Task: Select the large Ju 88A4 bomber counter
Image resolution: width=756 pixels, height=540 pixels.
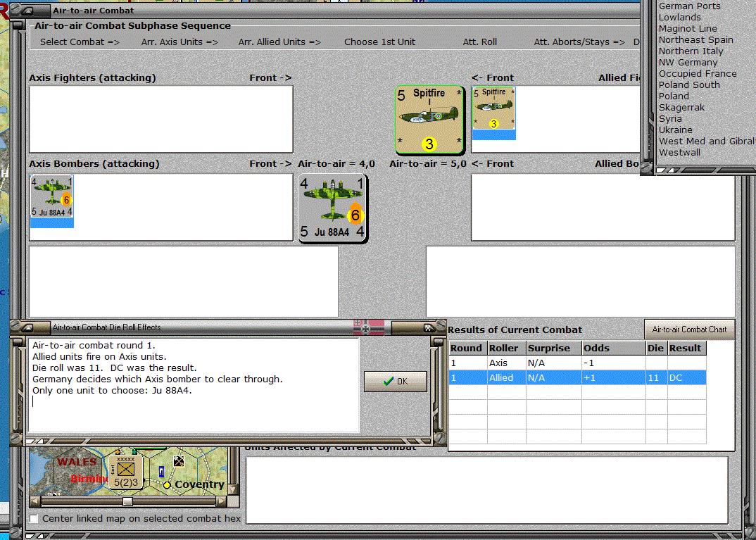Action: coord(333,208)
